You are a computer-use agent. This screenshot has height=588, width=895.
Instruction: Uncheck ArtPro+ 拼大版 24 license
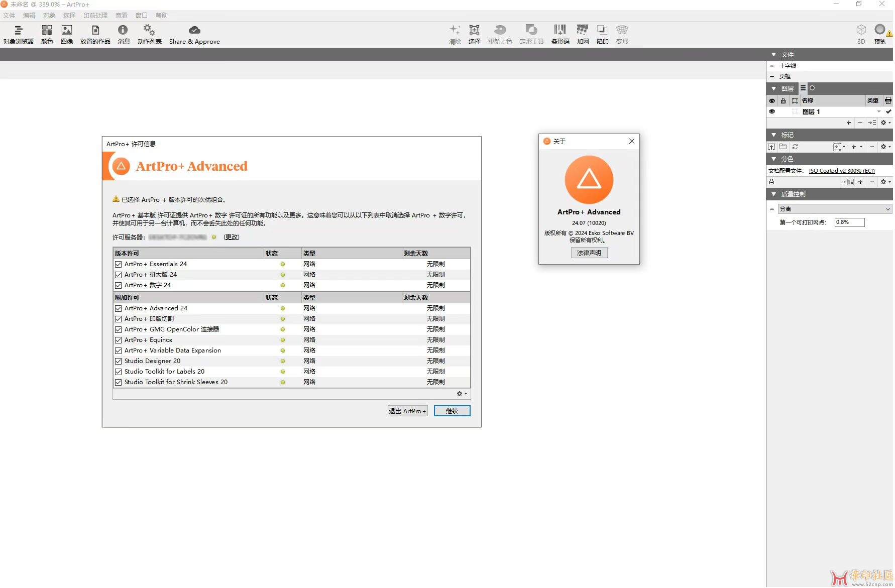pos(119,275)
